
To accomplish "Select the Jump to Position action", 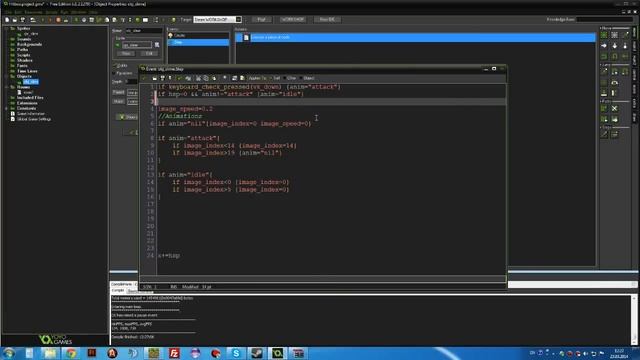I will [x=604, y=72].
